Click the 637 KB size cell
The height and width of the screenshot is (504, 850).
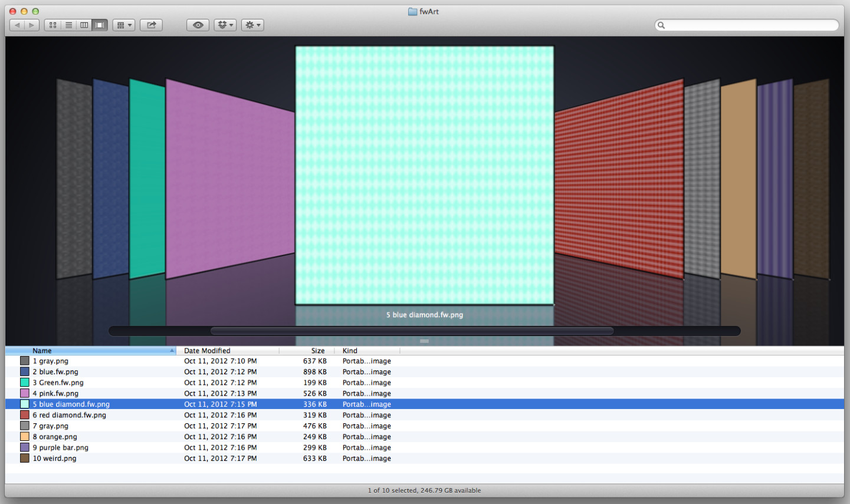point(315,361)
